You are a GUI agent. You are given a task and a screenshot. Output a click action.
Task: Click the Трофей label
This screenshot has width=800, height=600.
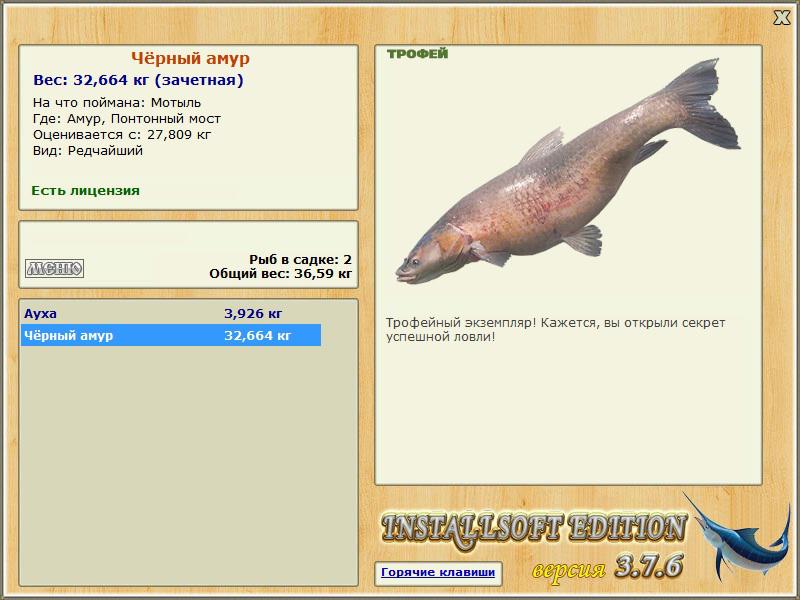point(417,53)
